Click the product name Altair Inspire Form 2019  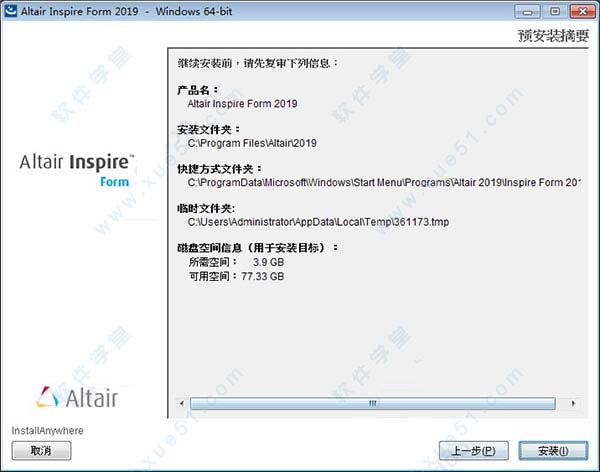pyautogui.click(x=242, y=104)
